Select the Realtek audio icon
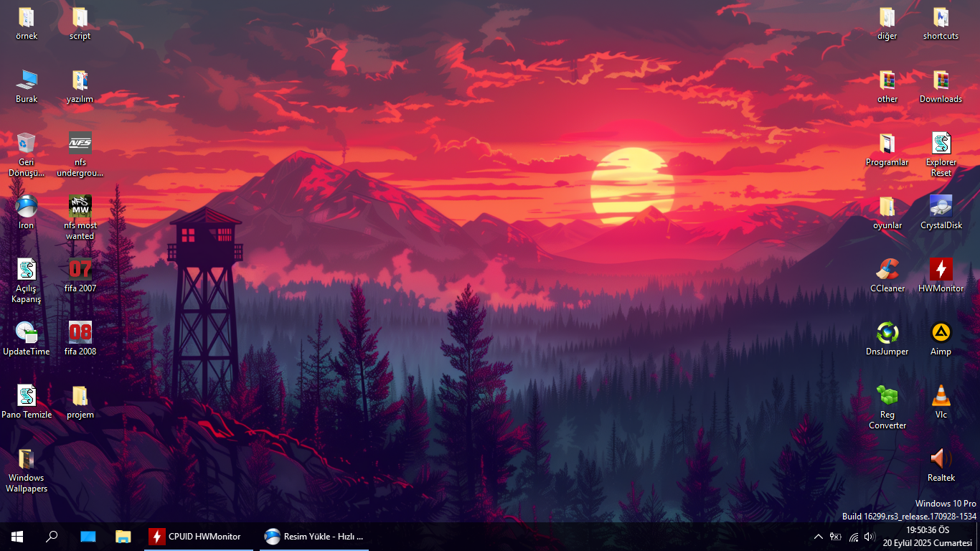The width and height of the screenshot is (980, 551). (941, 459)
